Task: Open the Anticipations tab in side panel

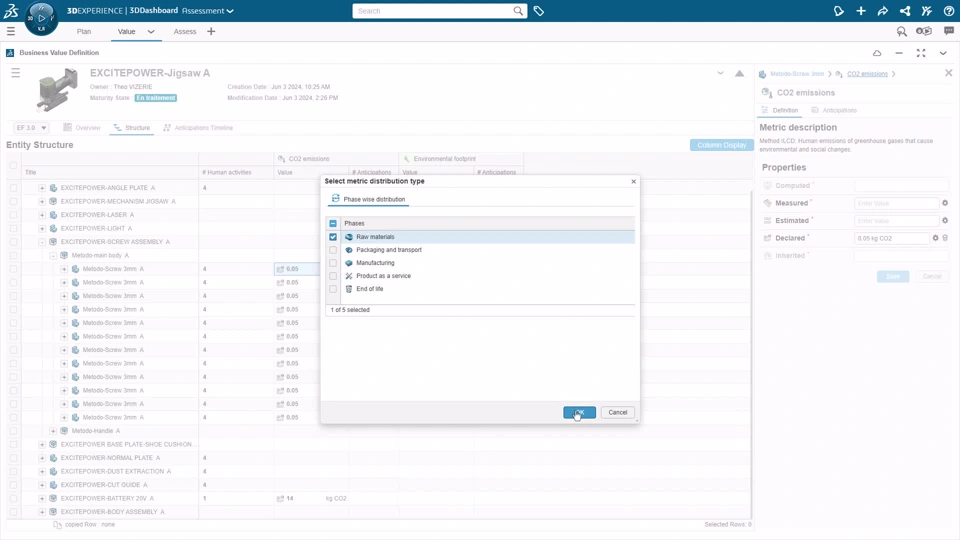Action: pos(834,110)
